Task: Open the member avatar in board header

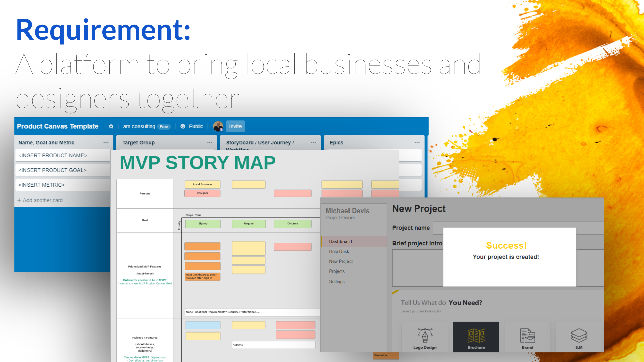Action: click(218, 126)
